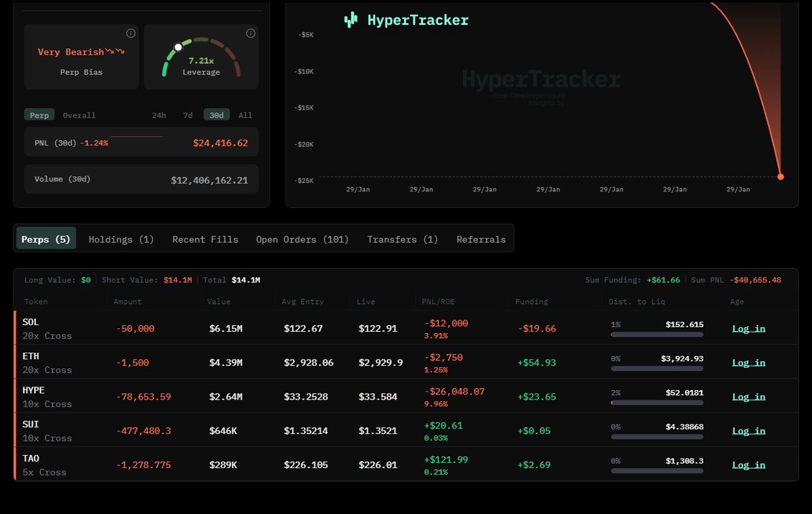Open the Holdings (1) tab
812x514 pixels.
click(121, 239)
